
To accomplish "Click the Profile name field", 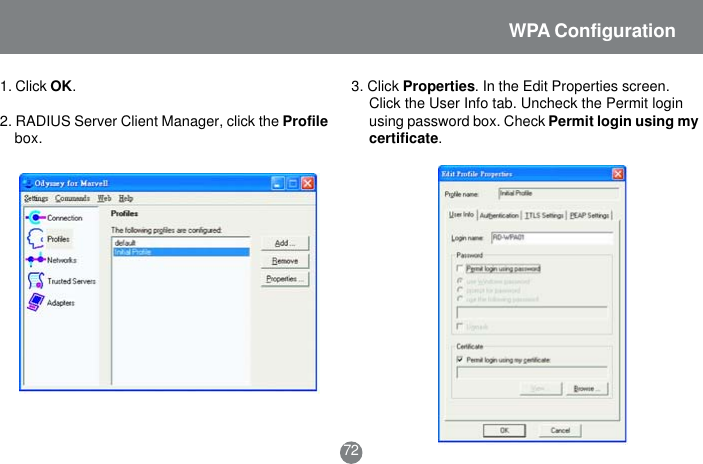I will (x=559, y=193).
